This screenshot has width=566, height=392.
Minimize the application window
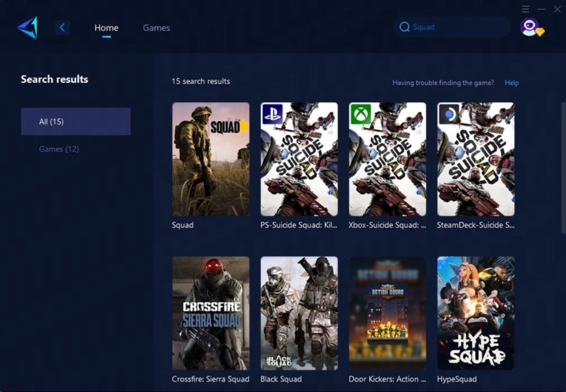point(541,9)
